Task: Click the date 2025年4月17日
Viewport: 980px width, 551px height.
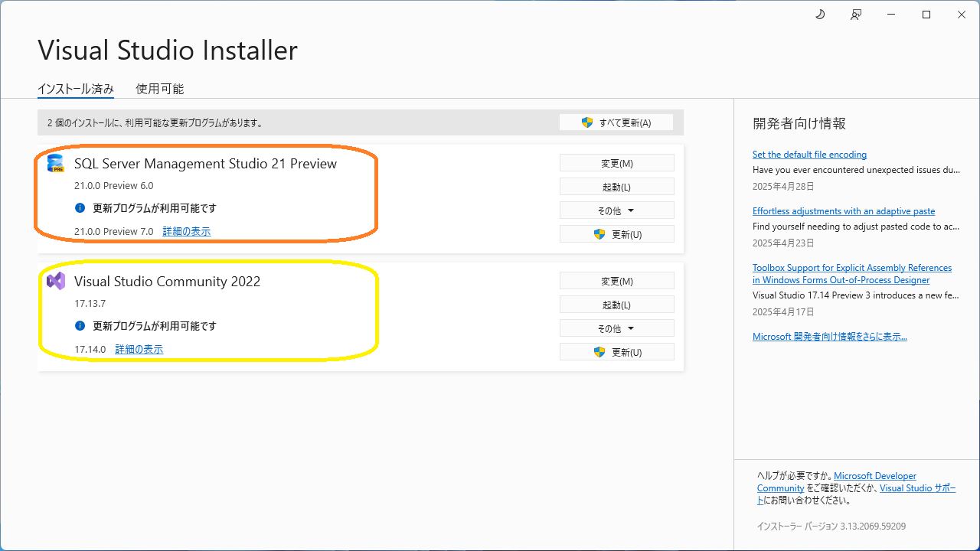Action: pos(783,311)
